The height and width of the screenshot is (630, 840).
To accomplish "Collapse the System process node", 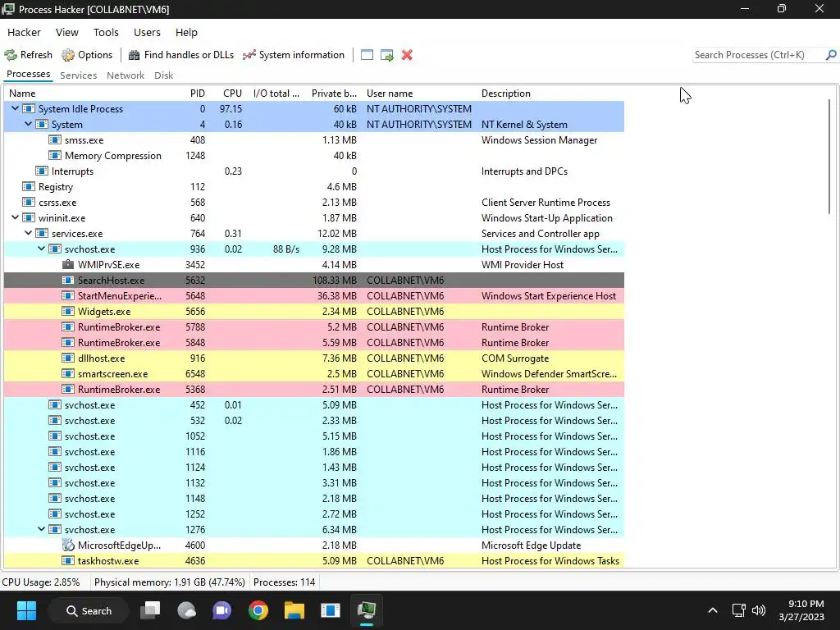I will click(x=29, y=125).
